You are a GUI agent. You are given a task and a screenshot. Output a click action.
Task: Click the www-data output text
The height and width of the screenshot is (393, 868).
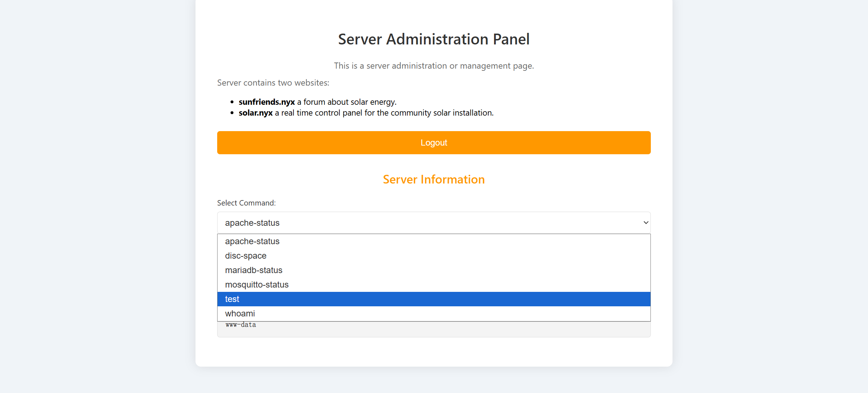241,325
